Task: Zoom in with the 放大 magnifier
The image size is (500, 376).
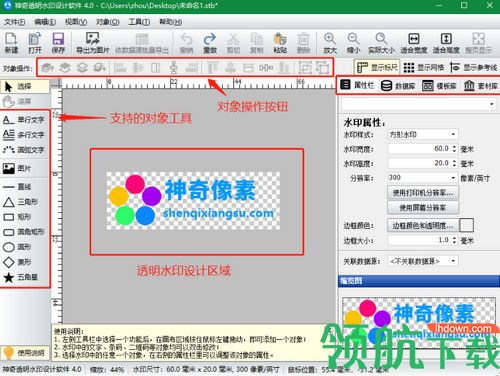Action: pyautogui.click(x=330, y=43)
